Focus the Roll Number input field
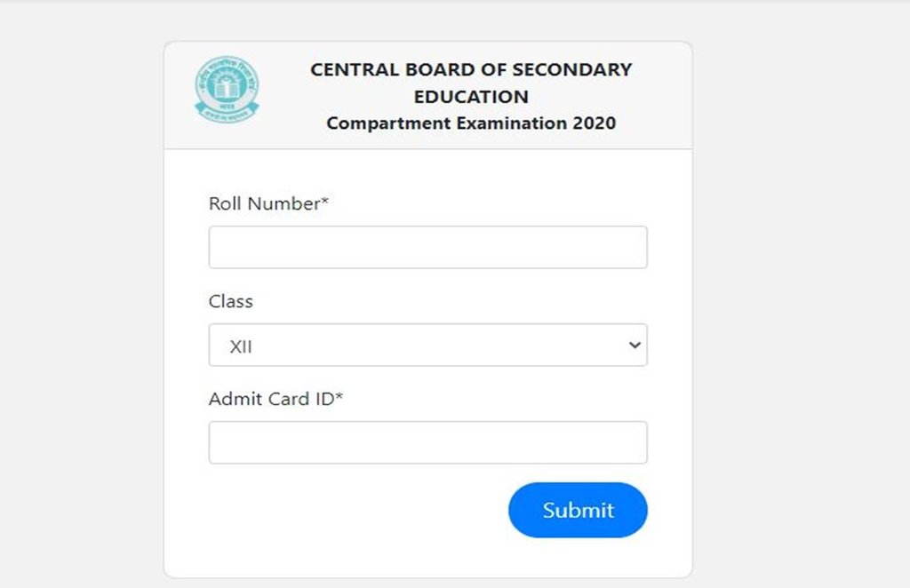Image resolution: width=910 pixels, height=588 pixels. 427,247
